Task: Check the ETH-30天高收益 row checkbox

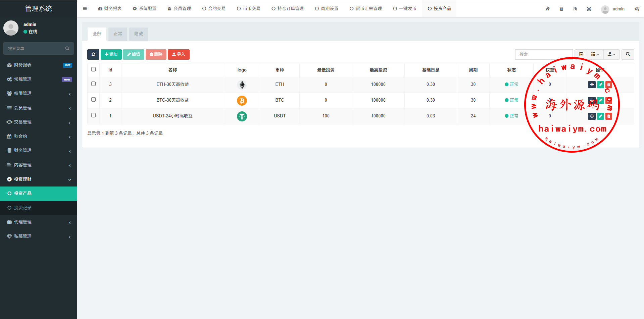Action: pos(94,84)
